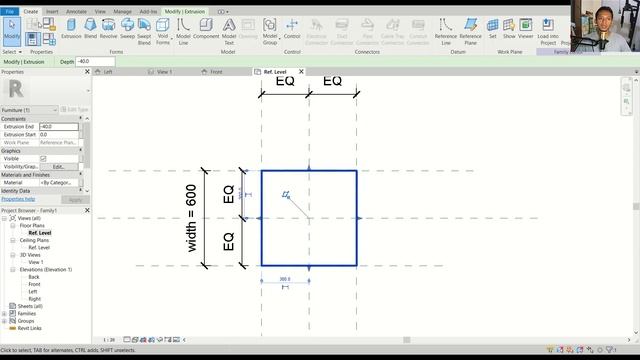Open the Select panel dropdown
The image size is (640, 360).
pos(12,52)
